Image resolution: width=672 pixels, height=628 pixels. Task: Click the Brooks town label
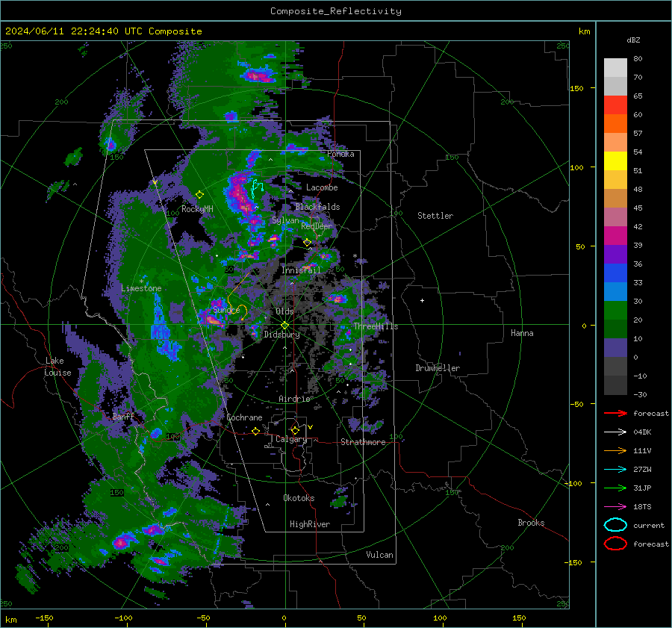point(531,523)
